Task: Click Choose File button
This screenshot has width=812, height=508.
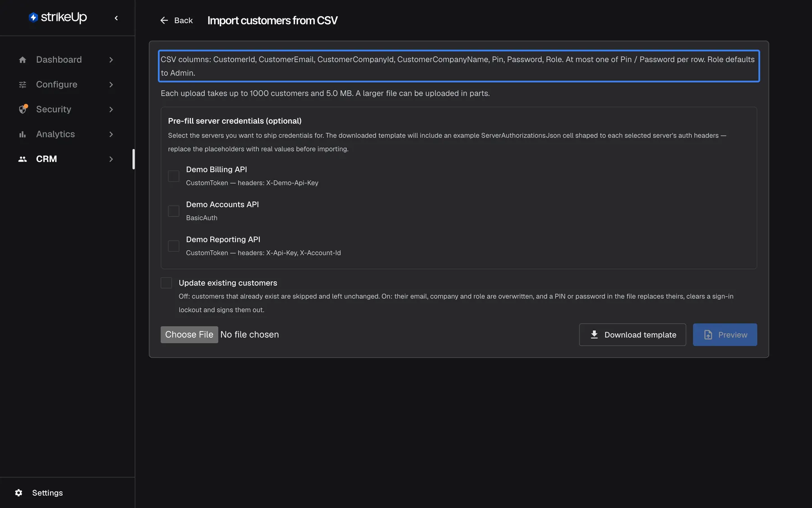Action: pos(189,335)
